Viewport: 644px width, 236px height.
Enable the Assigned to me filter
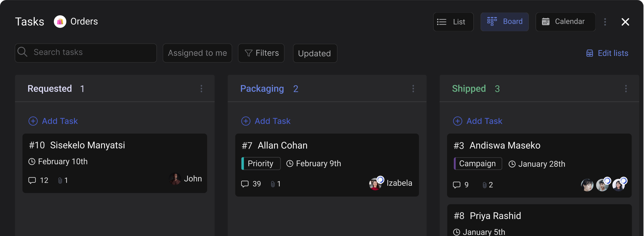click(197, 53)
